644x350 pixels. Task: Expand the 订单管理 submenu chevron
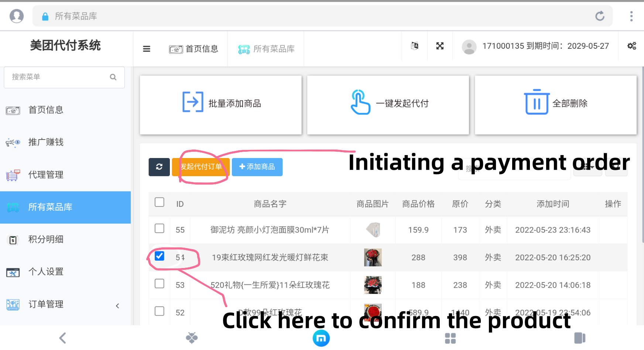(117, 306)
